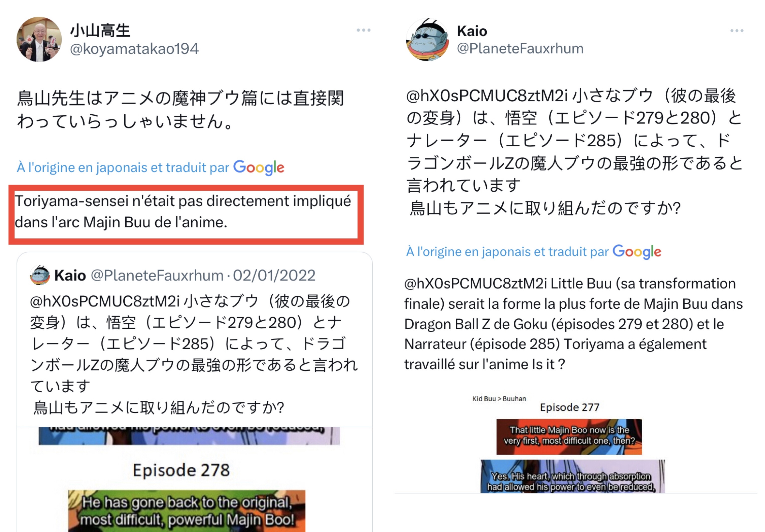This screenshot has height=532, width=765.
Task: Click the Kaio display name on the right tweet
Action: [472, 31]
